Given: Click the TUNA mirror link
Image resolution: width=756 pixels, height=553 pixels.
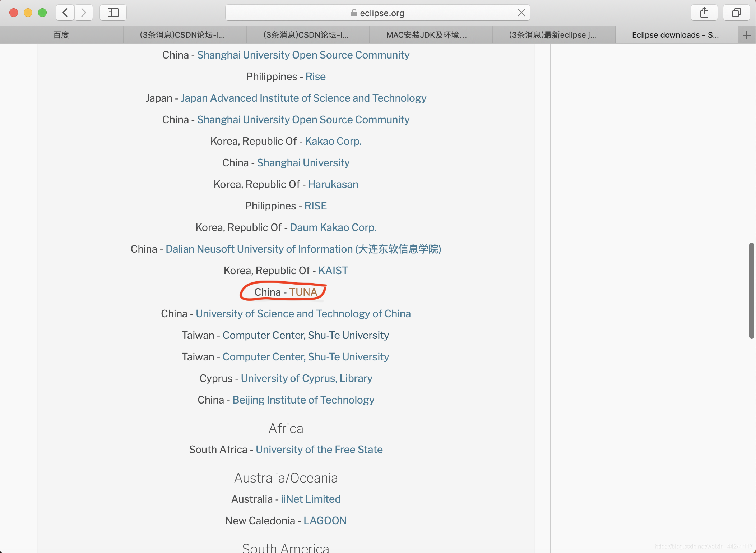Looking at the screenshot, I should [303, 292].
